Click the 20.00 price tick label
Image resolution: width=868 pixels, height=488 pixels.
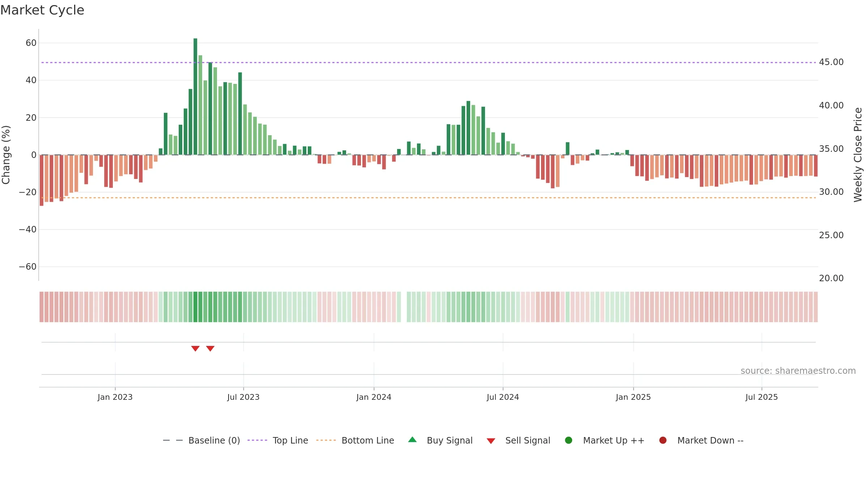[x=831, y=278]
